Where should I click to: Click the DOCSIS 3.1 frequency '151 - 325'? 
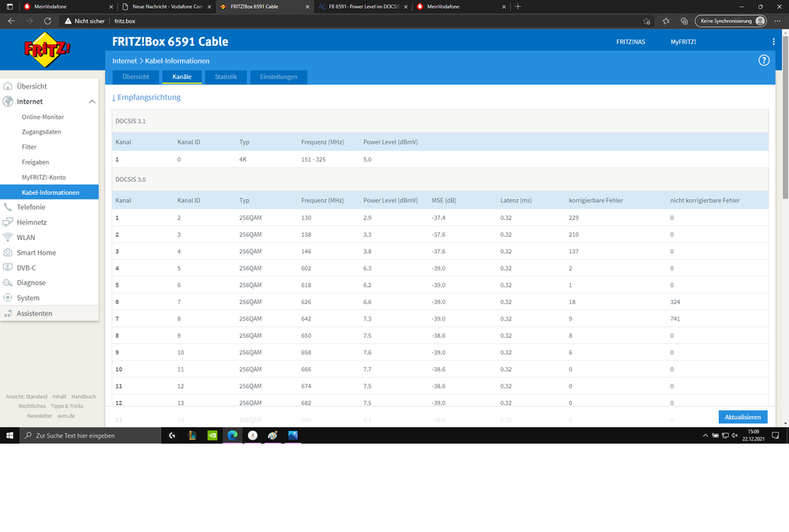point(313,159)
